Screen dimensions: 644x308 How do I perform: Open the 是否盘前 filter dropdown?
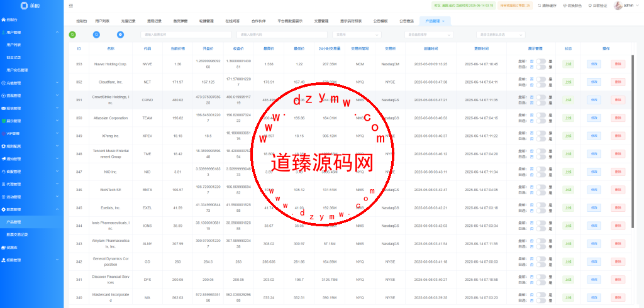429,35
